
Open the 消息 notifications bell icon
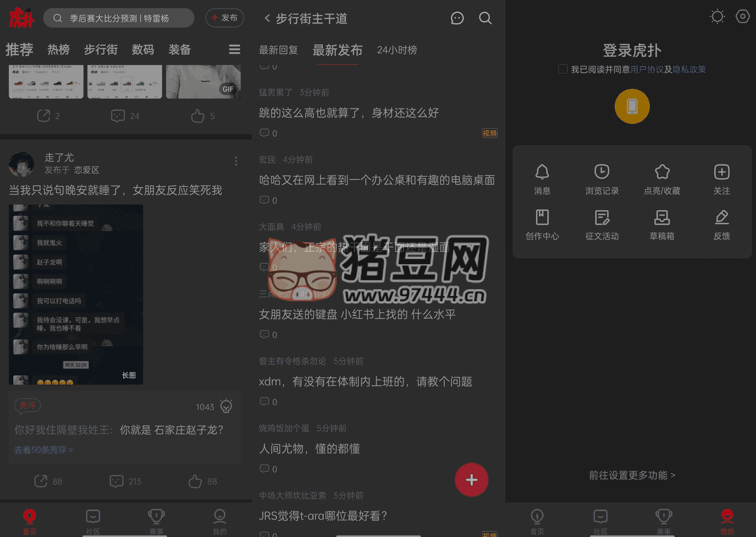542,172
